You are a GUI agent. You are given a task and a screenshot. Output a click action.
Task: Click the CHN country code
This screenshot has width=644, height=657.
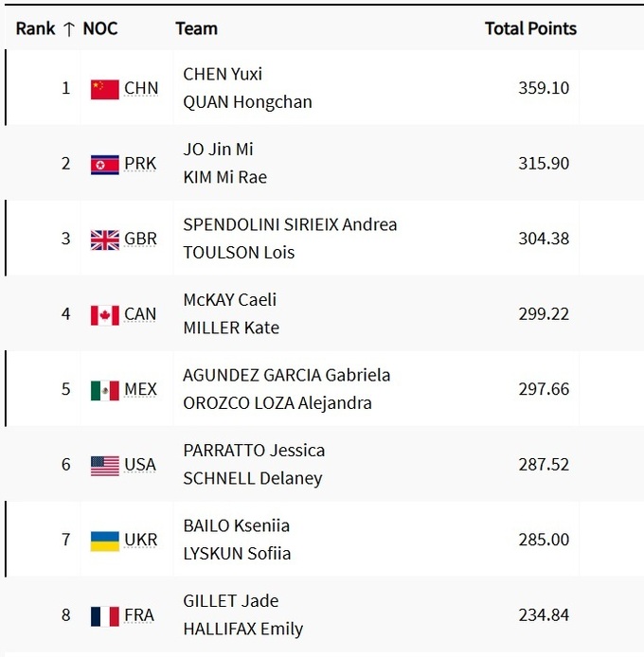141,89
